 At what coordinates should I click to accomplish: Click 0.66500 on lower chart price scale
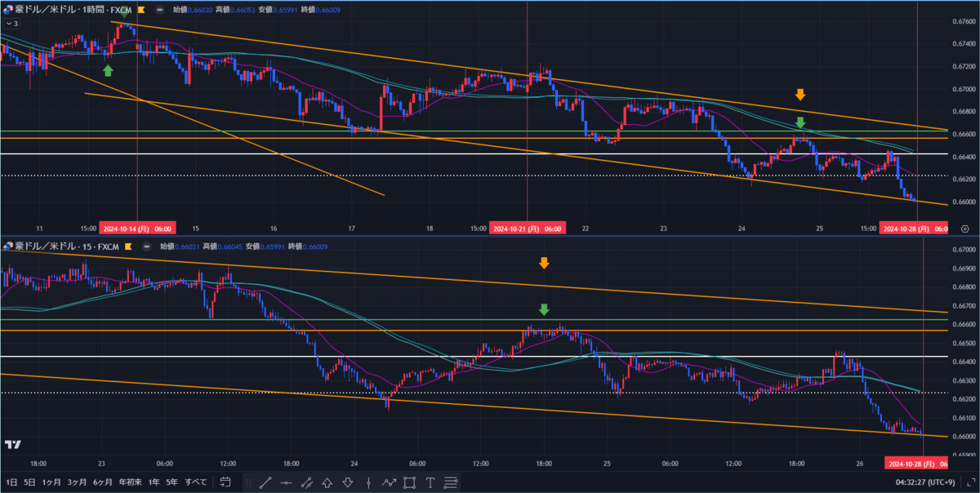pyautogui.click(x=964, y=343)
